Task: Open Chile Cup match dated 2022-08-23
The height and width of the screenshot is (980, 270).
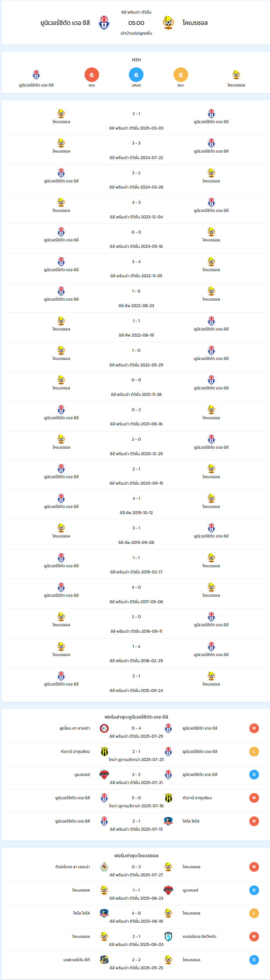Action: tap(136, 298)
